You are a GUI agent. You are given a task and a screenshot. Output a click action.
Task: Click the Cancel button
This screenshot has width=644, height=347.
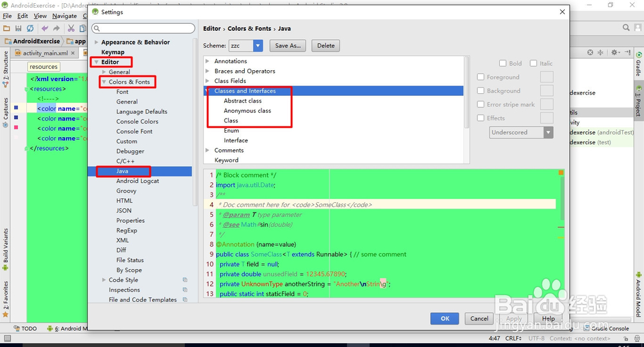click(479, 318)
